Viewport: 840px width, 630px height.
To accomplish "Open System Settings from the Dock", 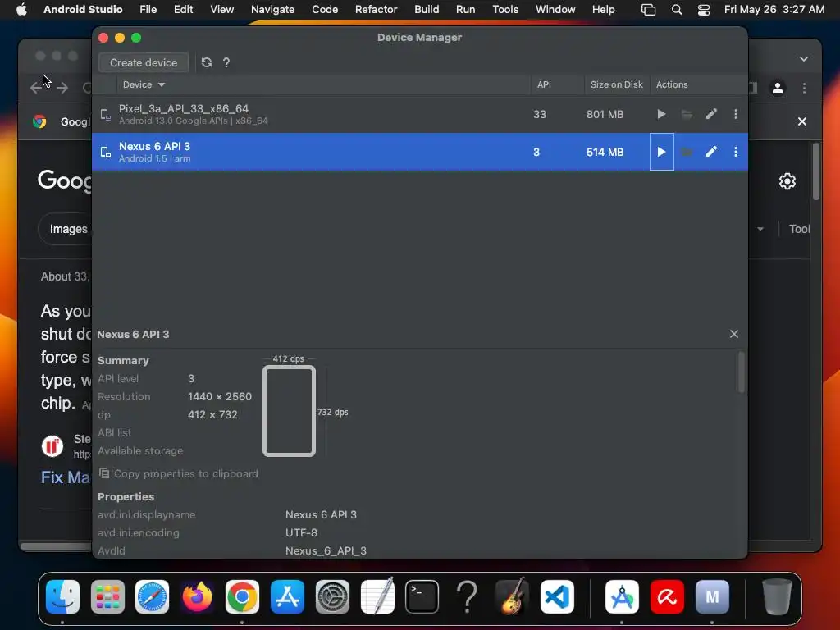I will pos(332,596).
